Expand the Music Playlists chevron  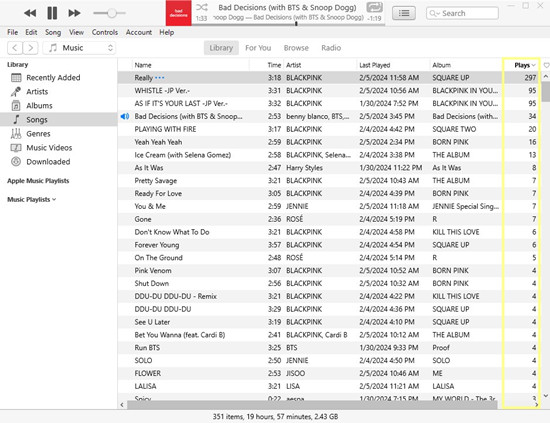coord(54,200)
